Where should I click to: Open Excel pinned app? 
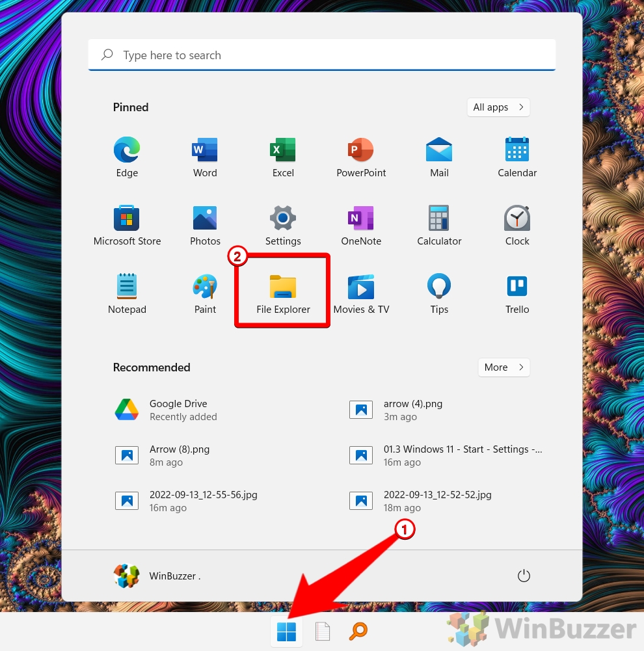point(283,157)
